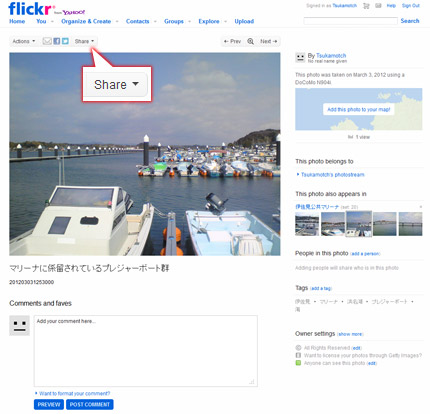Screen dimensions: 430x414
Task: Select the first thumbnail in the set
Action: (307, 224)
